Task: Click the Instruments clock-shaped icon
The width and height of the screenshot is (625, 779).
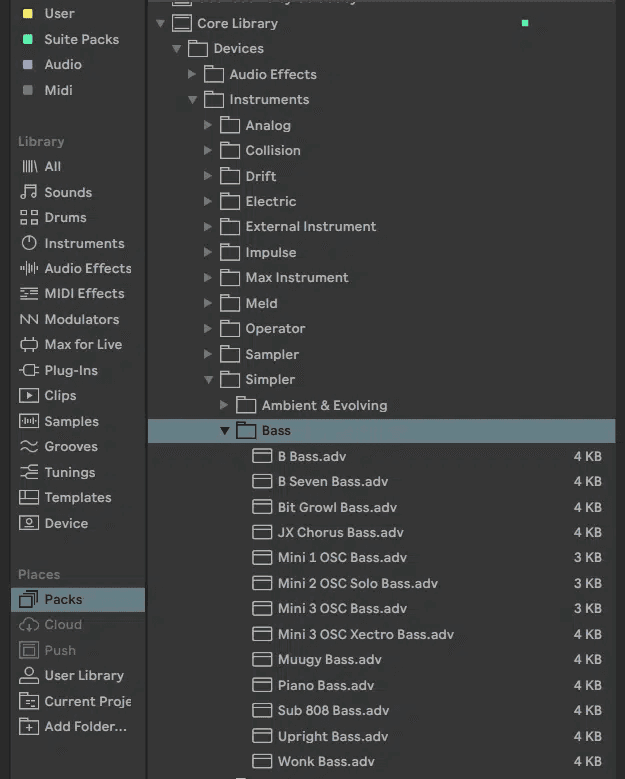Action: click(29, 243)
